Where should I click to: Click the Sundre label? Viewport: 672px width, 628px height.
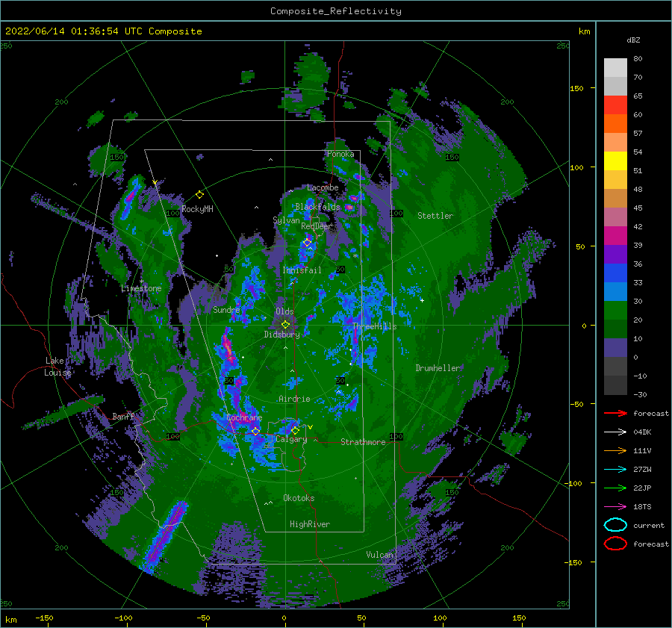pyautogui.click(x=226, y=309)
